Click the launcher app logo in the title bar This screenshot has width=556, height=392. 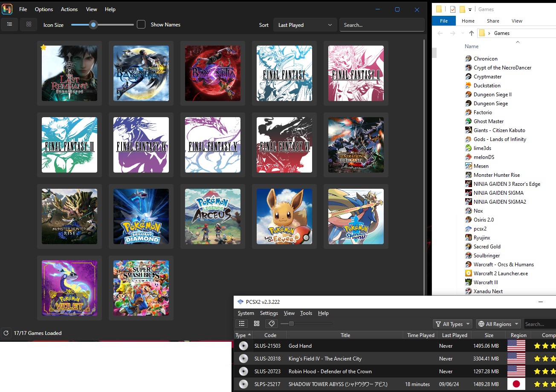[7, 9]
